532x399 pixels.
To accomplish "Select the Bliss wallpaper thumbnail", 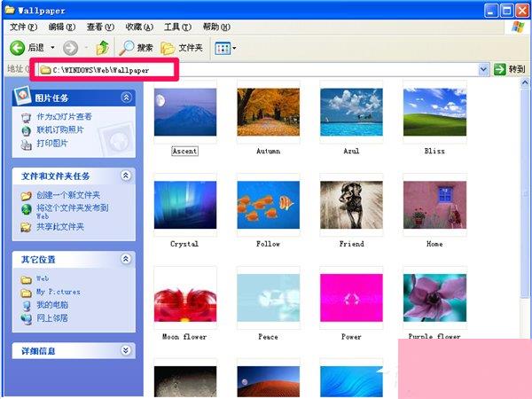I will point(434,112).
